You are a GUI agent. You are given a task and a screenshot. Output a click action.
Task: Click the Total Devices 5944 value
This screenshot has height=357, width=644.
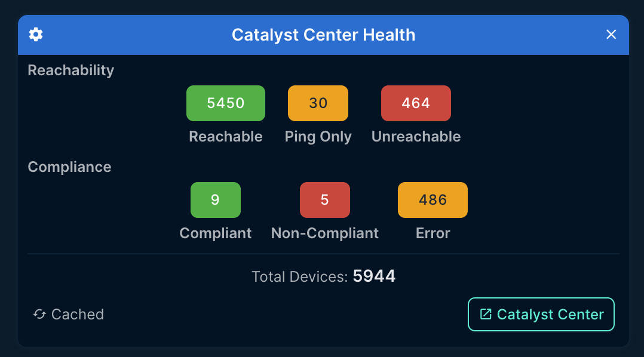coord(375,276)
